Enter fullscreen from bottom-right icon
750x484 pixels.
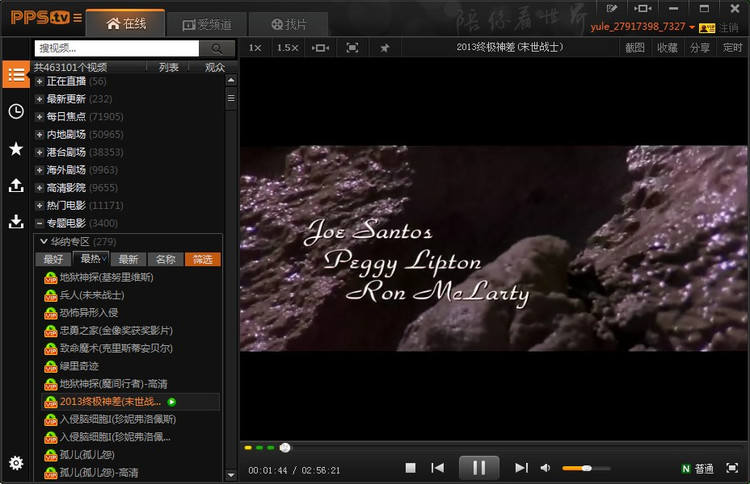pyautogui.click(x=732, y=468)
